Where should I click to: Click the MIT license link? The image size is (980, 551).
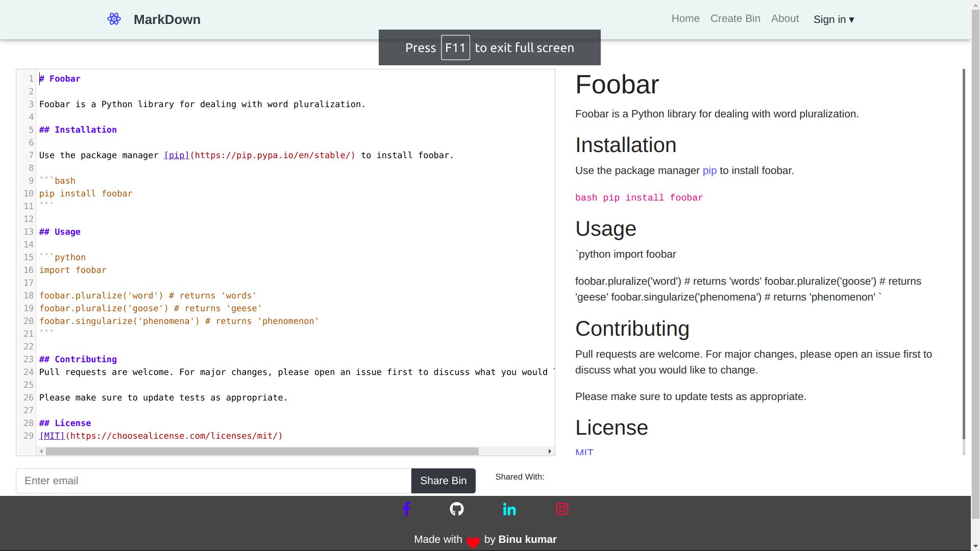click(x=583, y=452)
